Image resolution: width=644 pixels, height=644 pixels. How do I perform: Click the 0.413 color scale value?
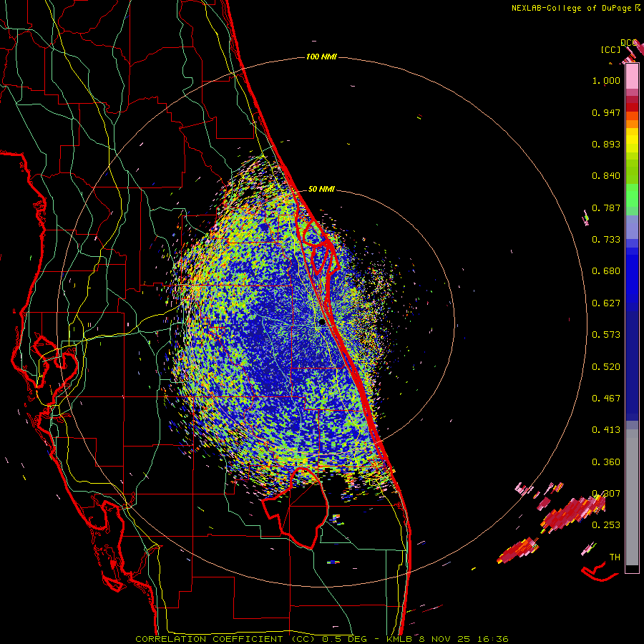(606, 430)
